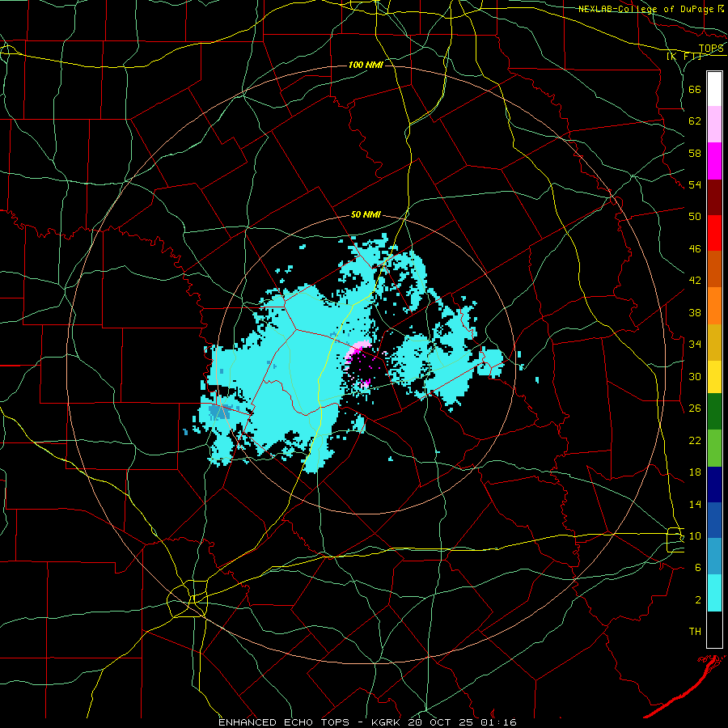Image resolution: width=728 pixels, height=728 pixels.
Task: Click the white 66 kft color swatch
Action: coord(714,89)
